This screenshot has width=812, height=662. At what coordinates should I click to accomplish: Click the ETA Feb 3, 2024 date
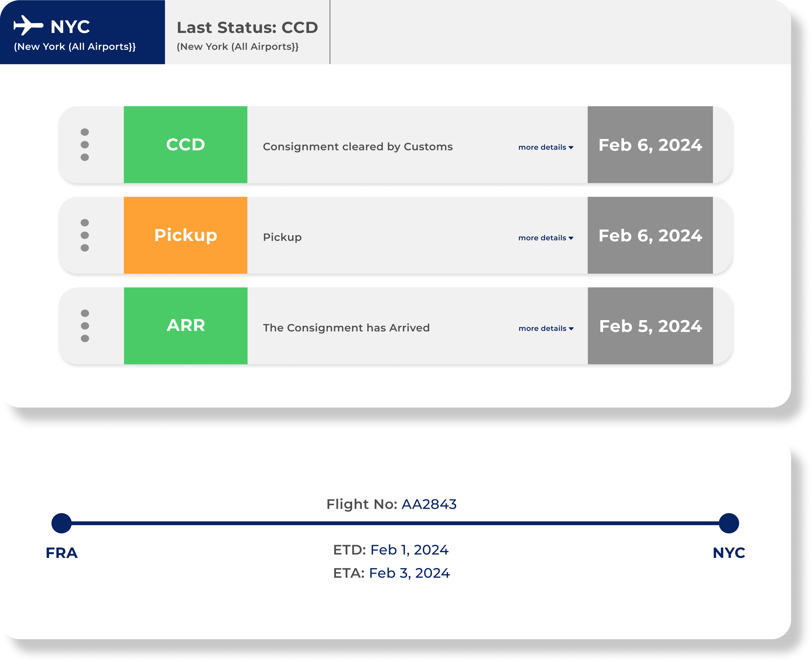click(410, 573)
